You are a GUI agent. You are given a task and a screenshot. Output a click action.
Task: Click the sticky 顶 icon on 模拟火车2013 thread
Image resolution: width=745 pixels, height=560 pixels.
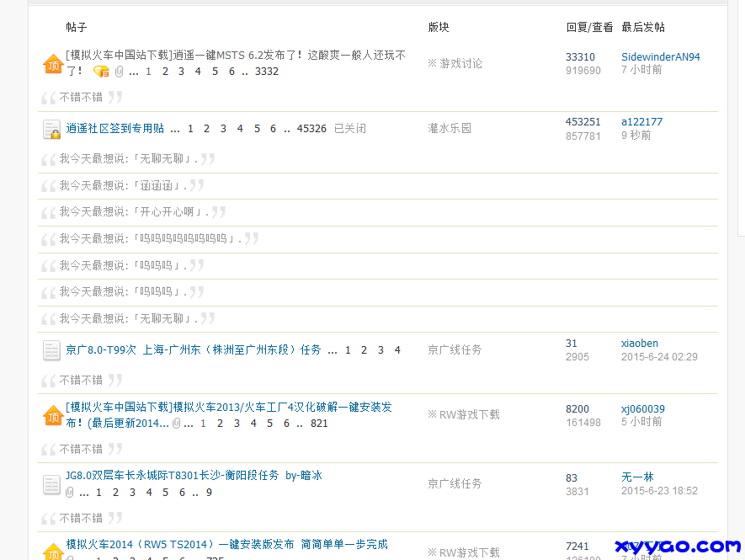[x=52, y=414]
